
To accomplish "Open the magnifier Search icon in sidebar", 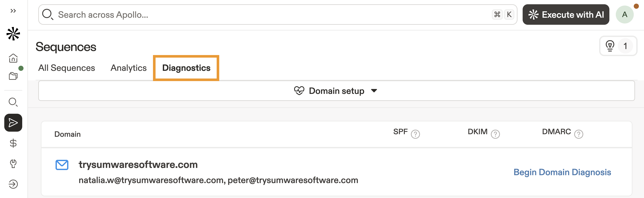I will (x=13, y=102).
